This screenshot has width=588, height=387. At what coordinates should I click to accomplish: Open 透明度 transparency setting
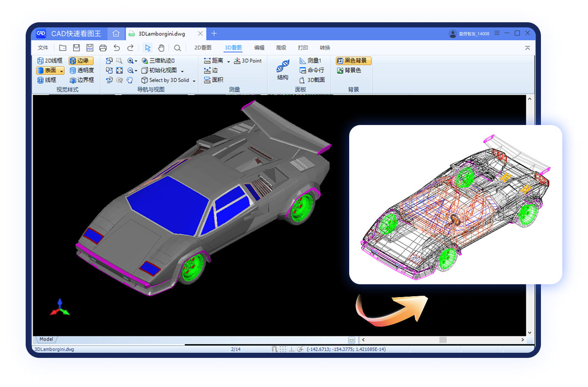tap(82, 70)
